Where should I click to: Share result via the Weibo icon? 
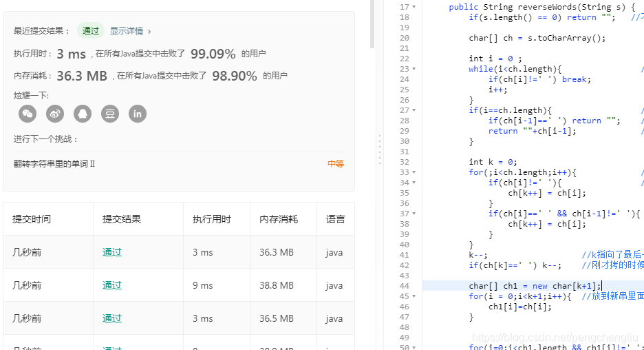click(55, 114)
